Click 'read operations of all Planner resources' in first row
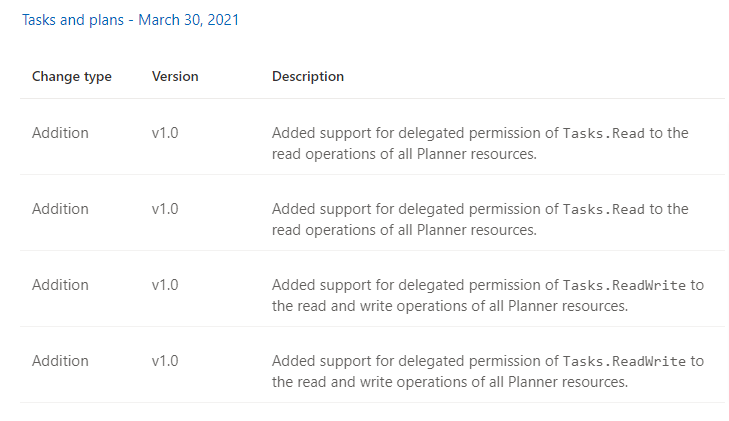The image size is (729, 421). click(404, 154)
